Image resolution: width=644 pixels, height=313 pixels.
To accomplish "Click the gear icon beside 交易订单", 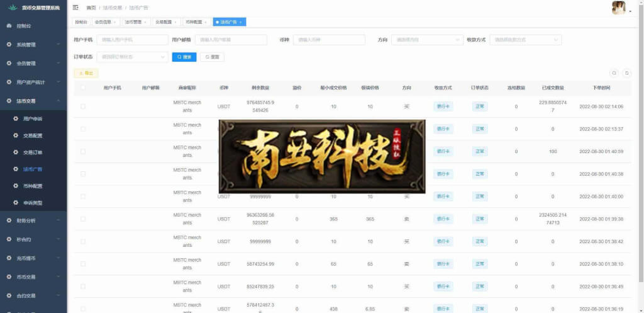I will click(16, 152).
